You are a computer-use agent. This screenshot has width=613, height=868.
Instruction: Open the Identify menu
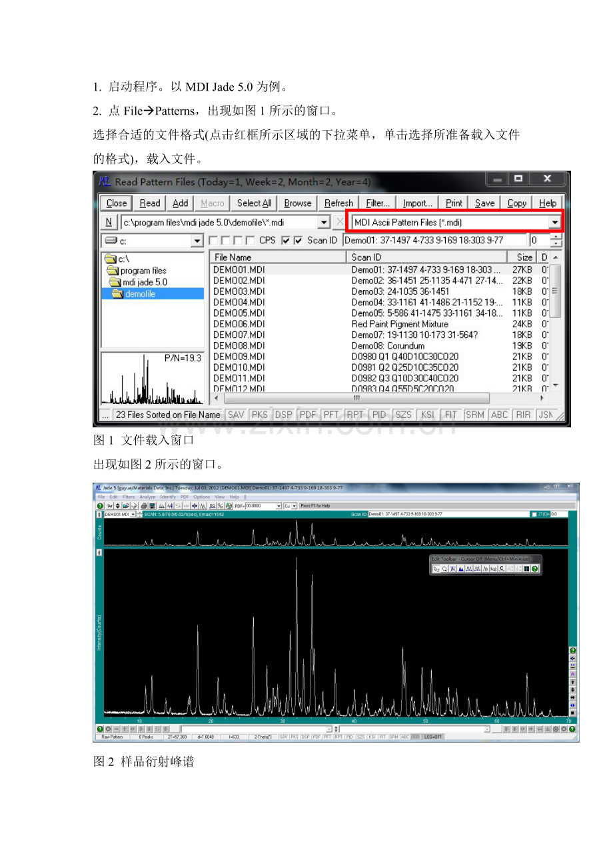169,497
